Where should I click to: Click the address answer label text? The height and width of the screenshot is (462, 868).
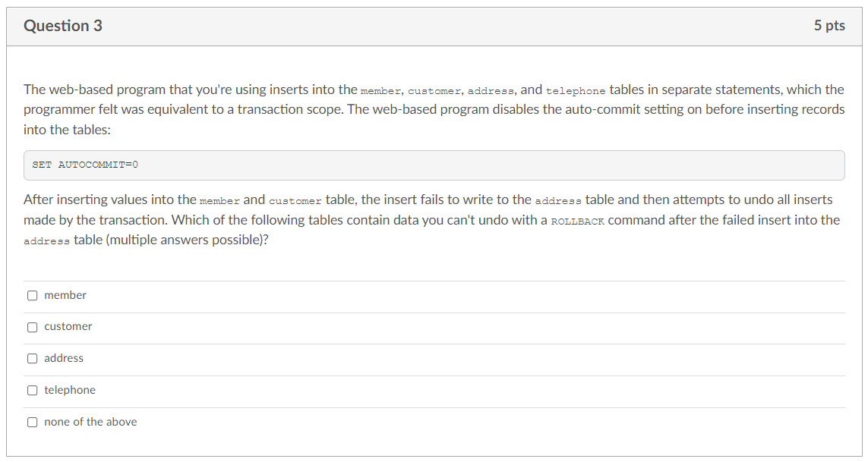64,359
